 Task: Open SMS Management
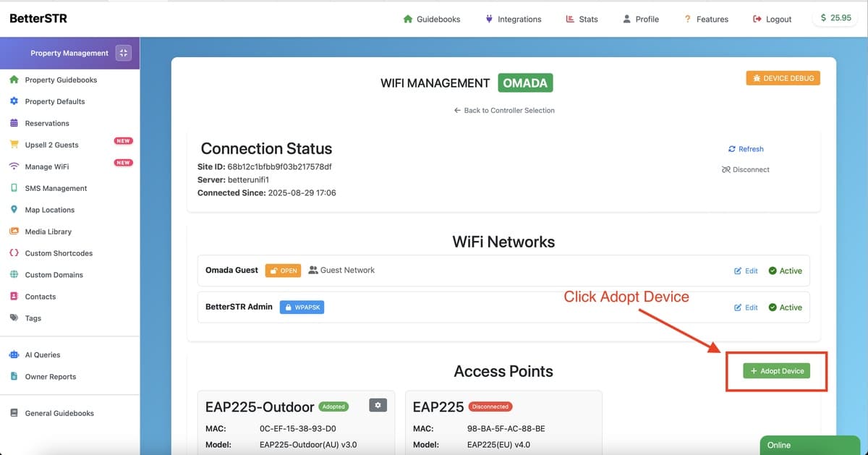tap(56, 188)
